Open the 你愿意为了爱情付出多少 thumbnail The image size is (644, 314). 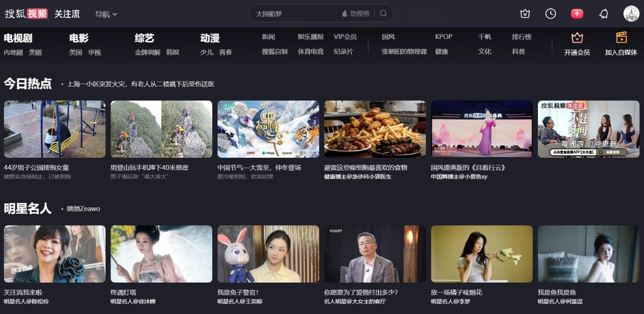pos(375,254)
